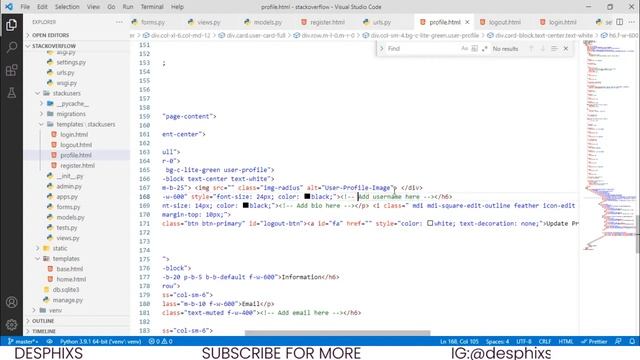Image resolution: width=640 pixels, height=360 pixels.
Task: Toggle Match Case in Find widget
Action: click(464, 49)
